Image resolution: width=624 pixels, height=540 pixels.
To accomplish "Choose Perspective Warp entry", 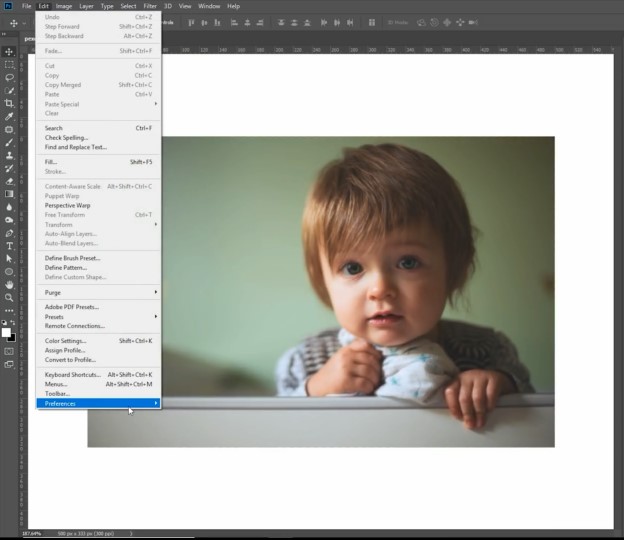I will (98, 205).
